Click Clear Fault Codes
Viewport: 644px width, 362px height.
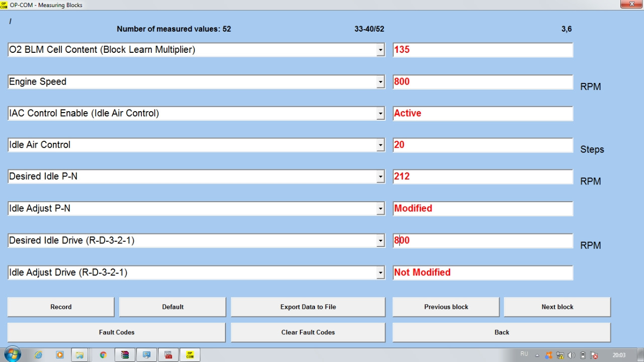[x=308, y=332]
